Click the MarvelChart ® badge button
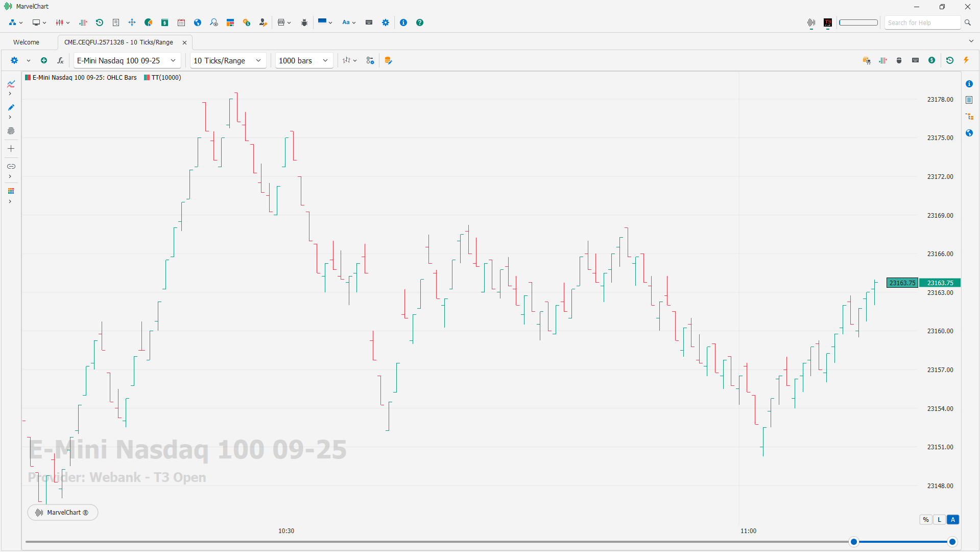980x552 pixels. pyautogui.click(x=62, y=513)
